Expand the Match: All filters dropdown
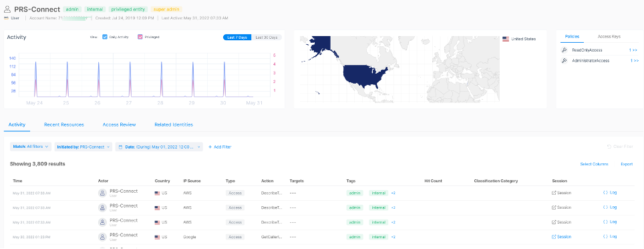 (31, 147)
